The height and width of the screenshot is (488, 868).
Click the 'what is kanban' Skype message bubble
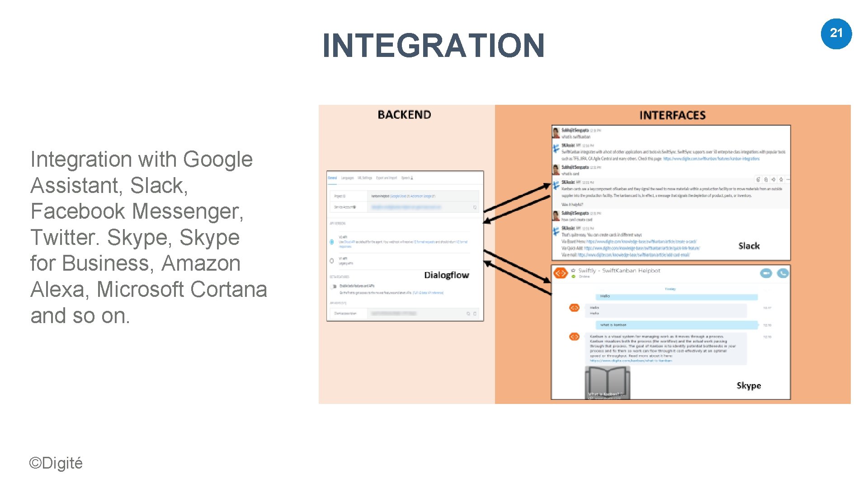coord(677,325)
